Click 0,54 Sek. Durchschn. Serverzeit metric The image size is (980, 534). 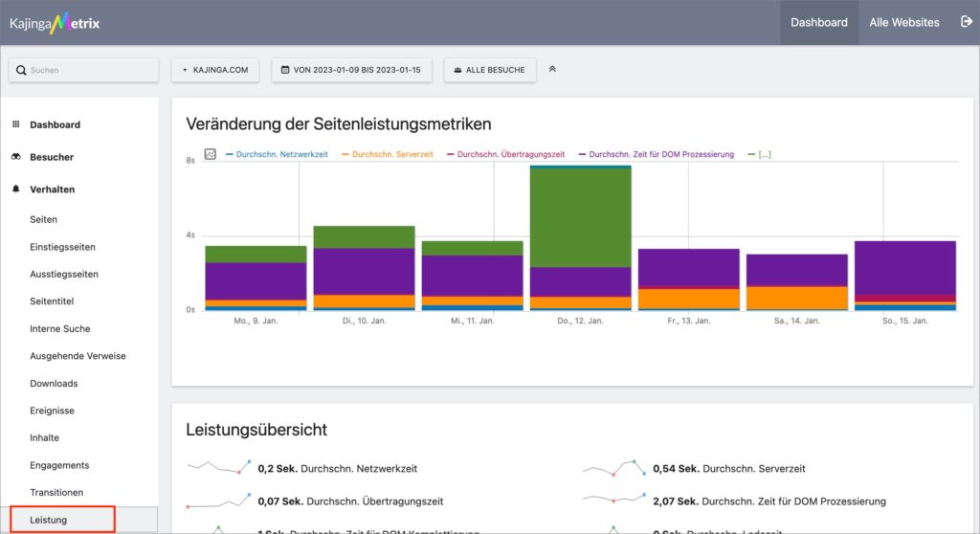(728, 468)
